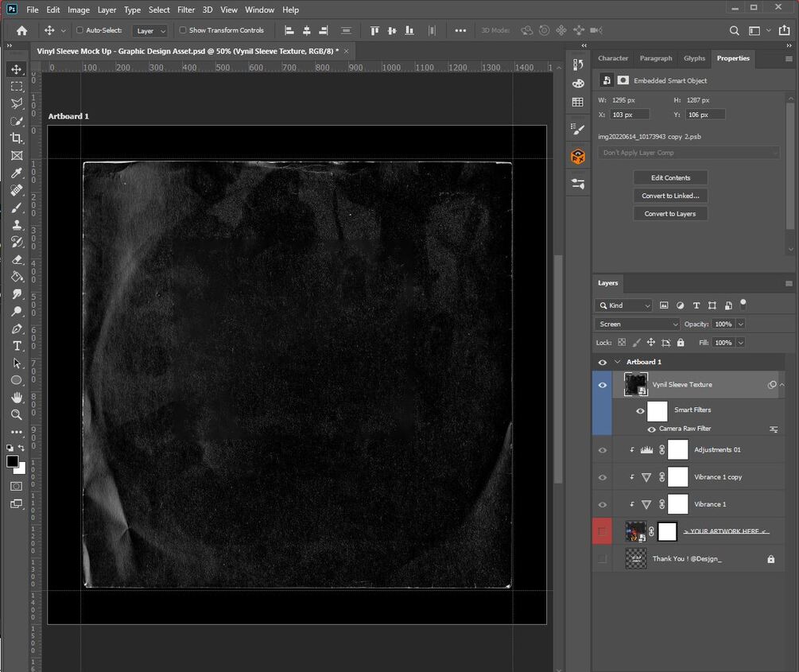The height and width of the screenshot is (672, 799).
Task: Select the Rectangular Marquee tool
Action: coord(17,87)
